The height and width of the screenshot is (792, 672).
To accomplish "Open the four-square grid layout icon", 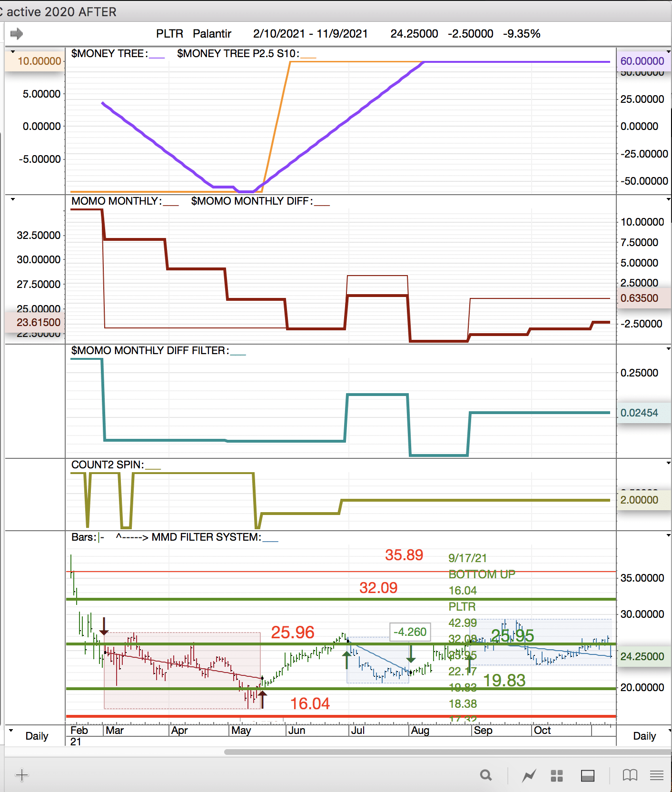I will pos(557,776).
